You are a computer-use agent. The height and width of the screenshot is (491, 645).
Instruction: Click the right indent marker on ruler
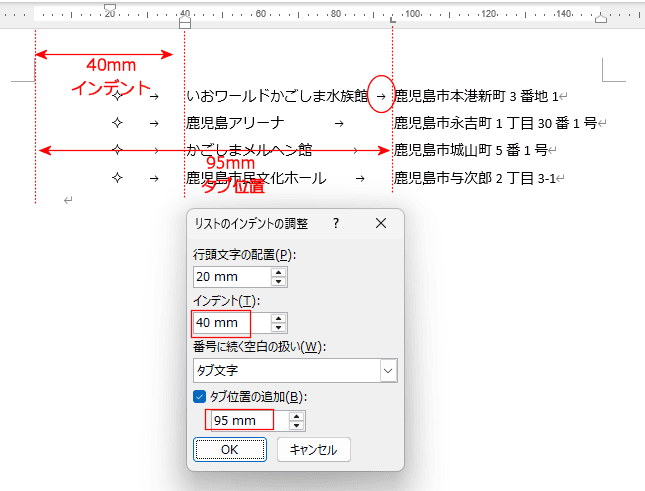pos(601,18)
